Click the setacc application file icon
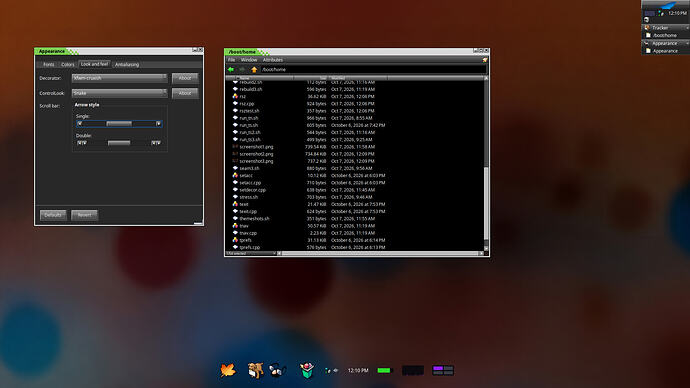The image size is (690, 388). [x=235, y=175]
